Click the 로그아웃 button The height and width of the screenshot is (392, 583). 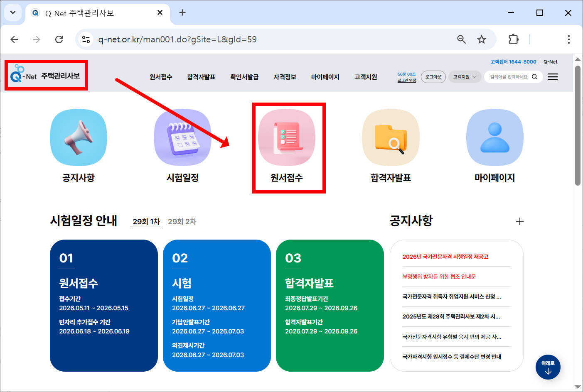coord(433,77)
